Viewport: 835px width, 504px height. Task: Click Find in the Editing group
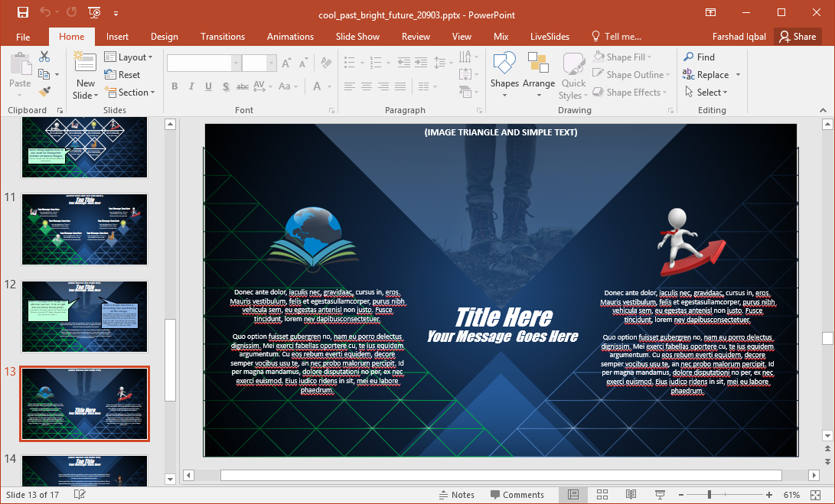(700, 57)
